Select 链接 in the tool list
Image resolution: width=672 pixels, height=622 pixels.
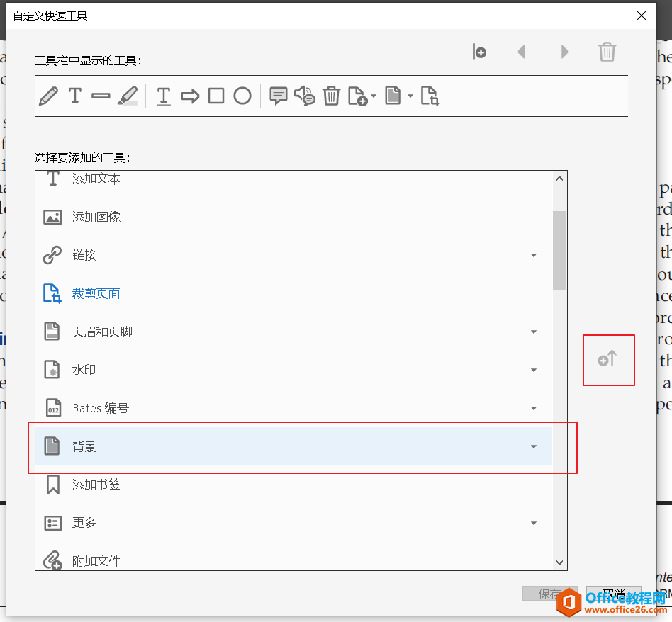tap(294, 255)
